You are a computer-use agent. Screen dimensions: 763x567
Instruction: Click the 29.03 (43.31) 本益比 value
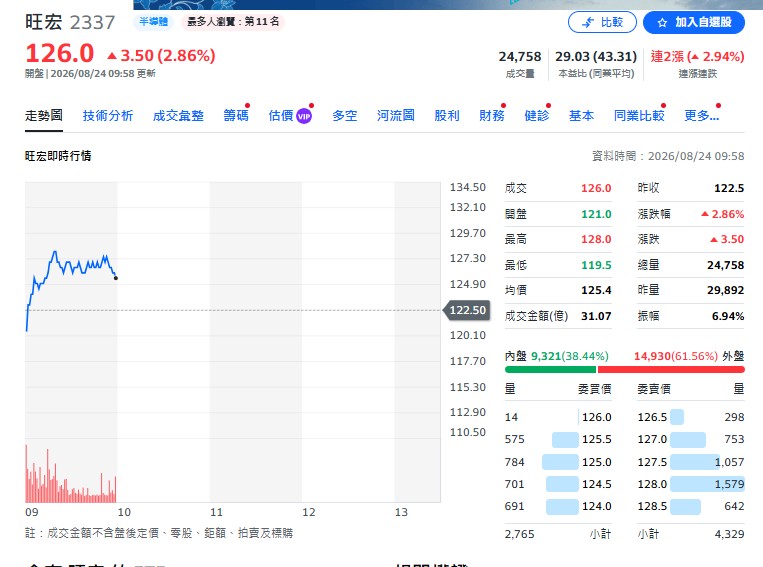(x=596, y=57)
